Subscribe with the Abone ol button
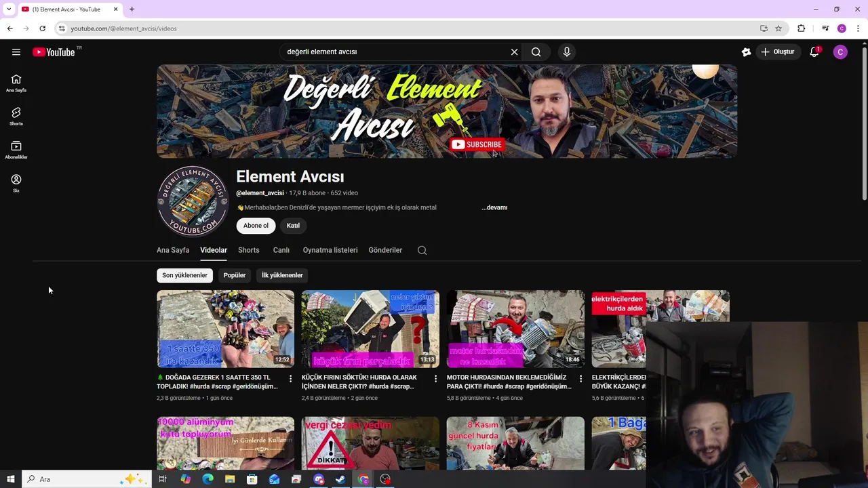This screenshot has width=868, height=488. (256, 226)
